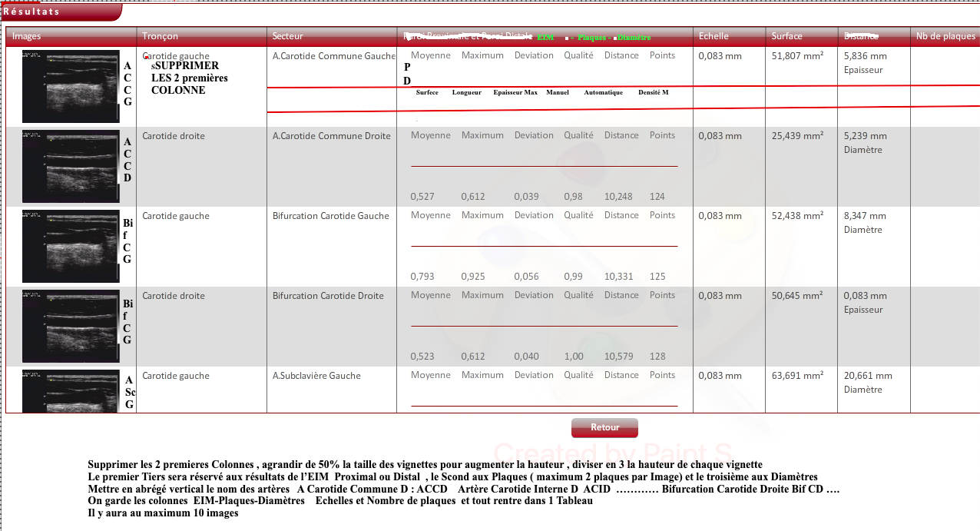Click the Surface column header
The image size is (980, 531).
(x=786, y=36)
